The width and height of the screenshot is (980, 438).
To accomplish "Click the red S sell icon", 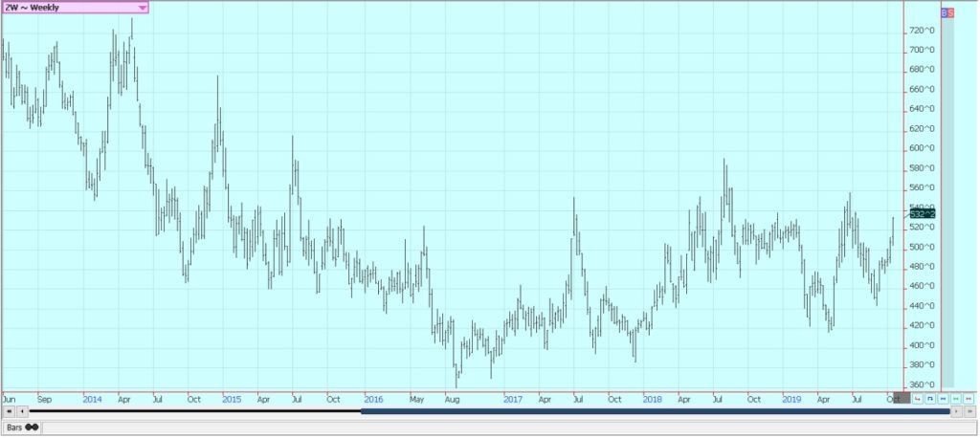I will coord(950,12).
